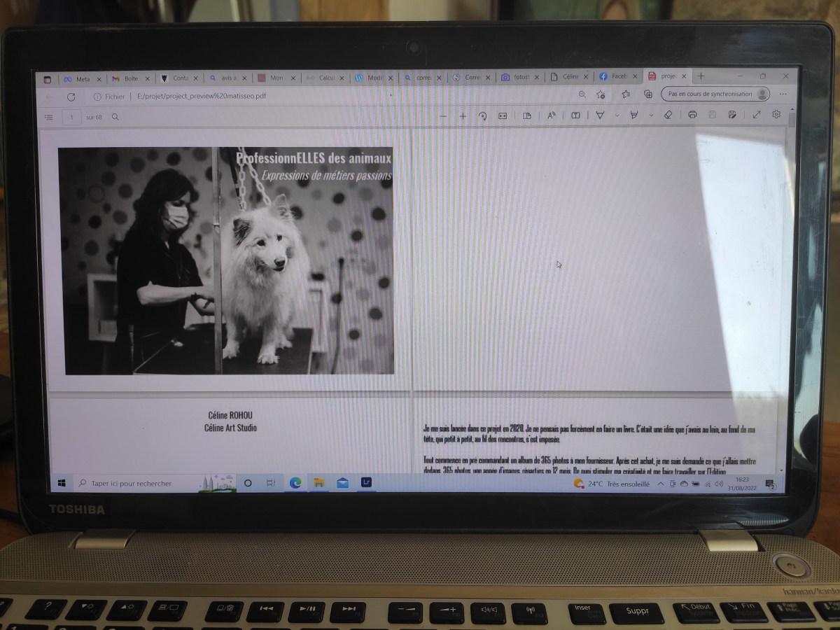Select the Draw annotation tool
840x630 pixels.
click(x=599, y=116)
